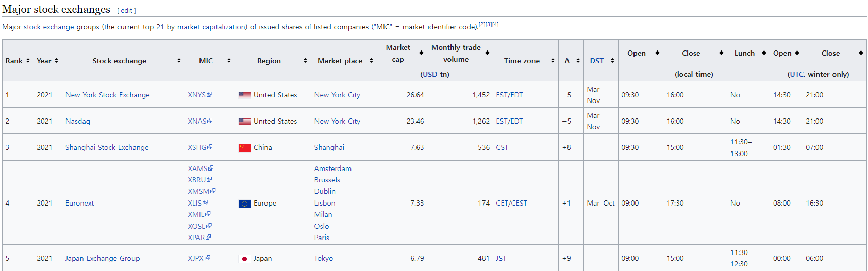Open the XOSL external link
Image resolution: width=868 pixels, height=271 pixels.
point(199,226)
